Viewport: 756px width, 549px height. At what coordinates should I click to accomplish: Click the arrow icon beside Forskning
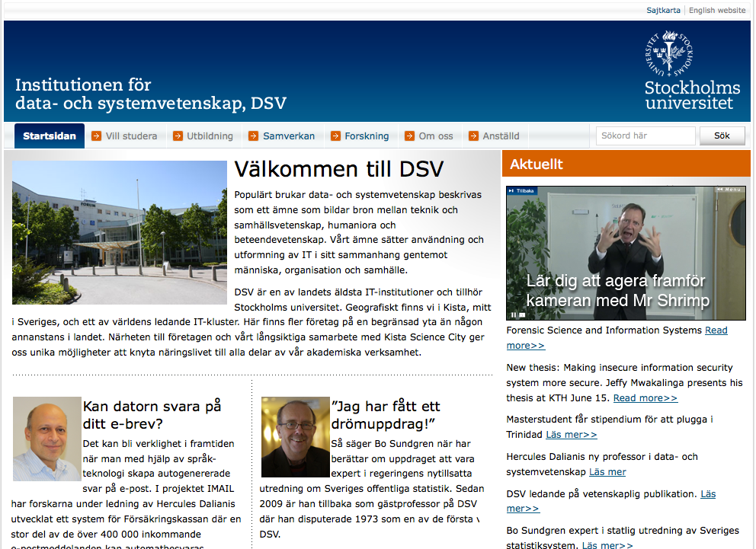click(x=335, y=136)
